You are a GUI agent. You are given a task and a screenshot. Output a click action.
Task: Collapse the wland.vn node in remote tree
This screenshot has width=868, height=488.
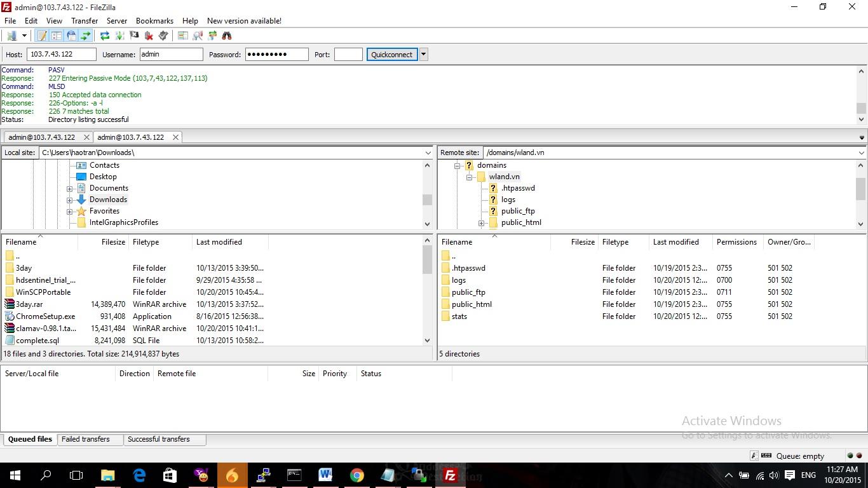pyautogui.click(x=469, y=177)
